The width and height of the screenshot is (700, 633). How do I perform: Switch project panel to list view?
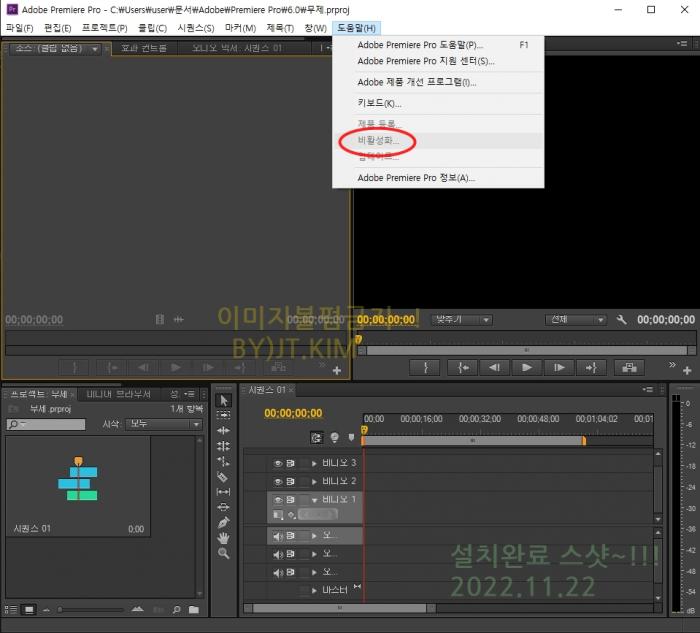point(11,609)
